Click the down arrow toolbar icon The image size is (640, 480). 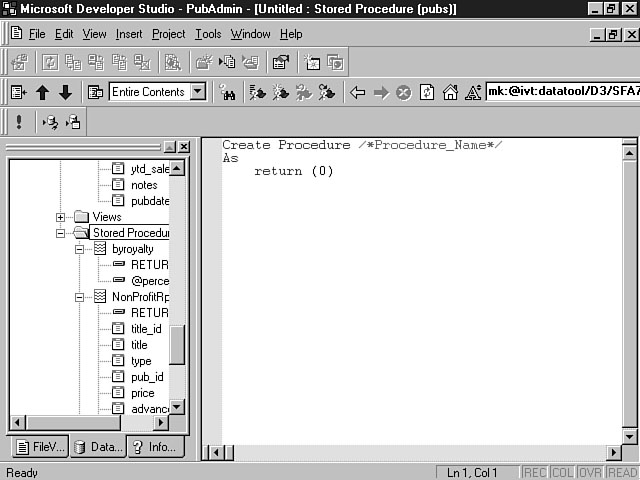pos(65,92)
